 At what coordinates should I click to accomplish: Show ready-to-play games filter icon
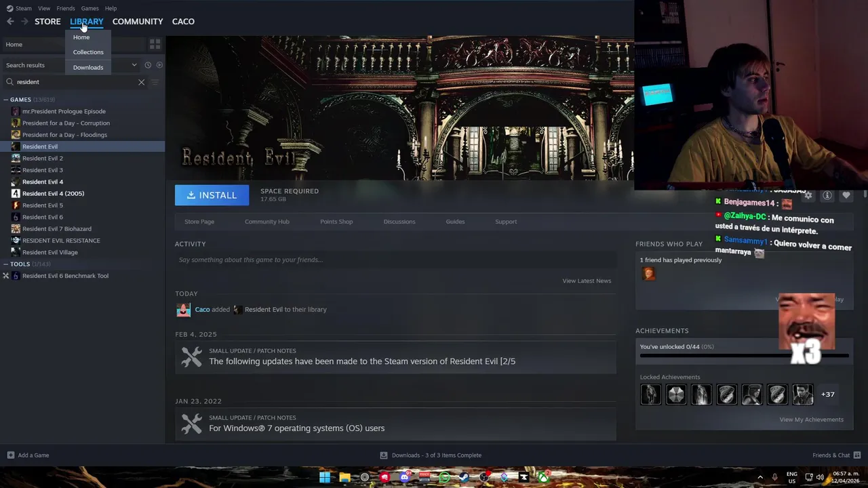tap(159, 65)
